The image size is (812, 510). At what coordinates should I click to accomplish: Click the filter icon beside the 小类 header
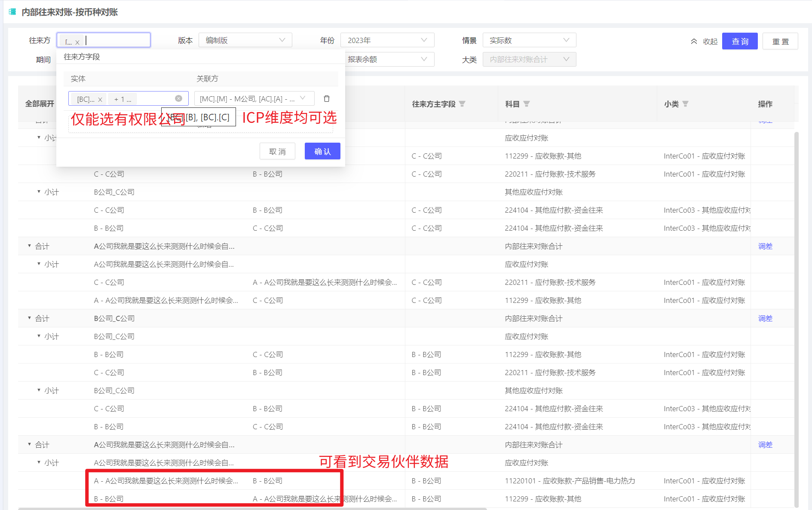pos(686,104)
